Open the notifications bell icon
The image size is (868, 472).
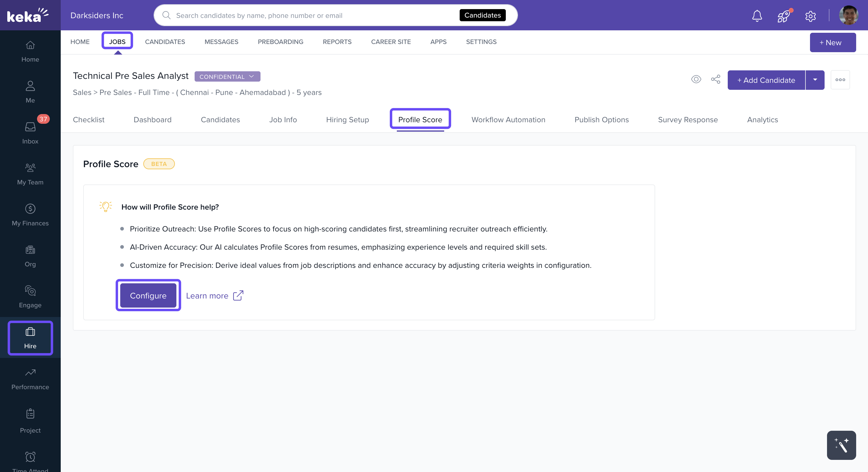click(757, 15)
